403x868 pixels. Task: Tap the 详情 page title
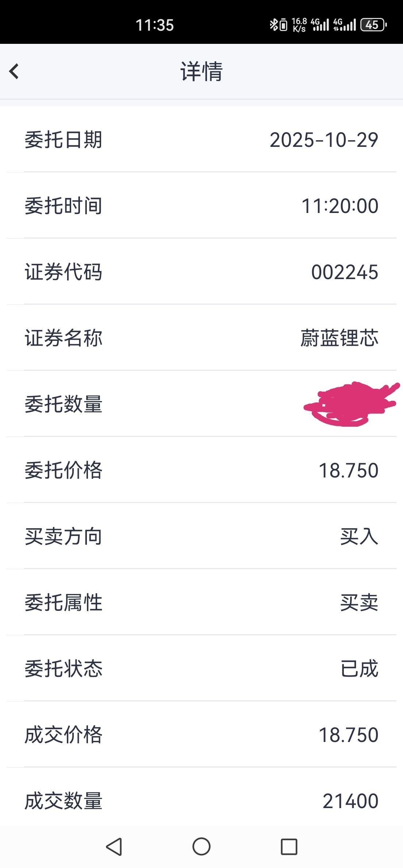201,71
